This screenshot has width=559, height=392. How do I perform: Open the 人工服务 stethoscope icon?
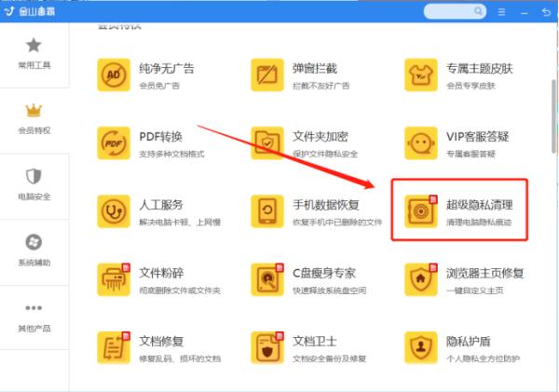(114, 211)
